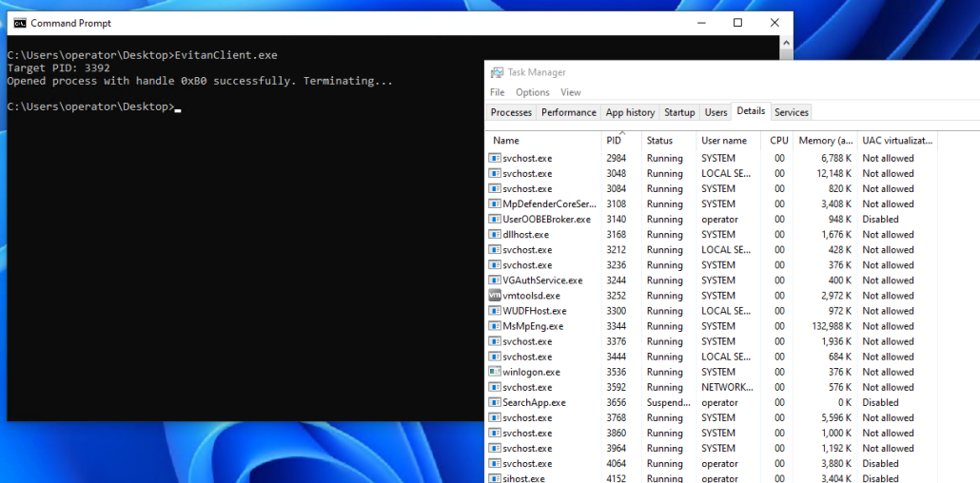Image resolution: width=980 pixels, height=483 pixels.
Task: Click PID cell 3344 of MsMpEng.exe
Action: (x=617, y=326)
